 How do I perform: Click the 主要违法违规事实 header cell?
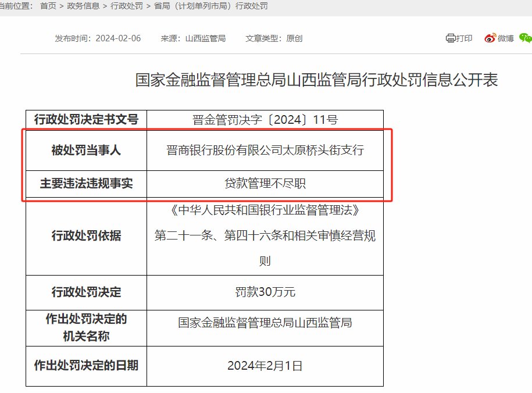[x=86, y=184]
